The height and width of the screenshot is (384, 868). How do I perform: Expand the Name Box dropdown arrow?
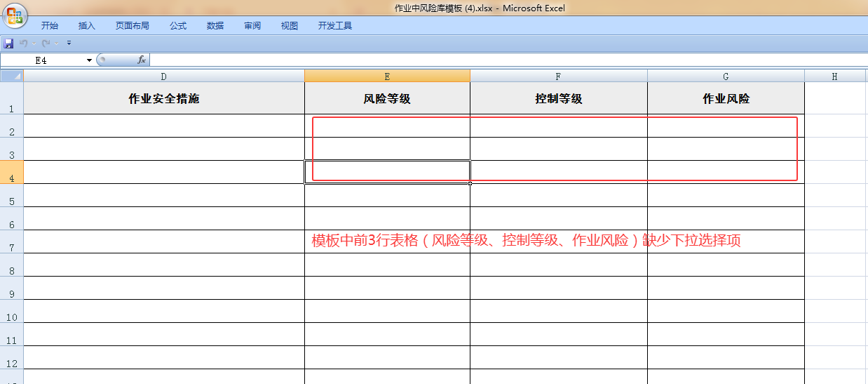pyautogui.click(x=89, y=60)
